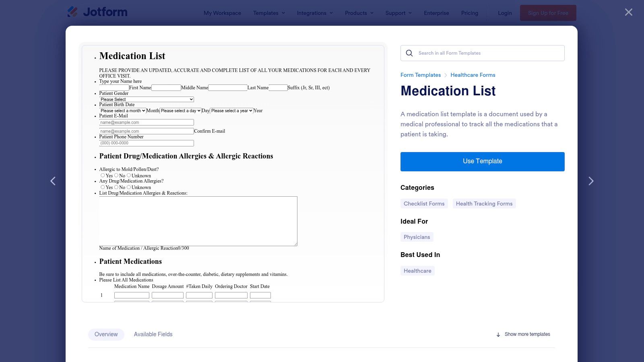Open the Healthcare Forms breadcrumb link
The height and width of the screenshot is (362, 644).
[473, 75]
